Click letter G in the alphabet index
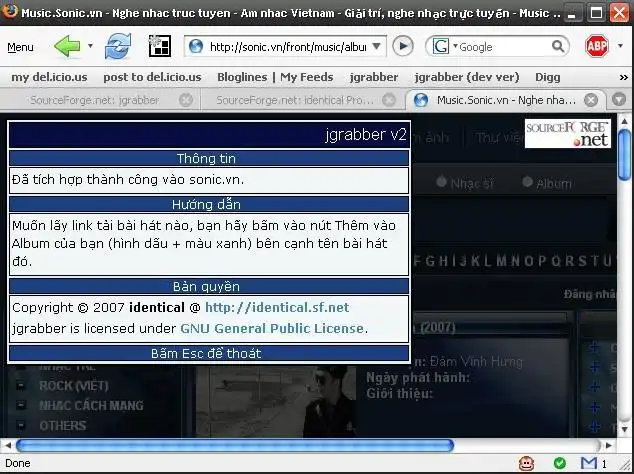The width and height of the screenshot is (634, 474). [430, 261]
